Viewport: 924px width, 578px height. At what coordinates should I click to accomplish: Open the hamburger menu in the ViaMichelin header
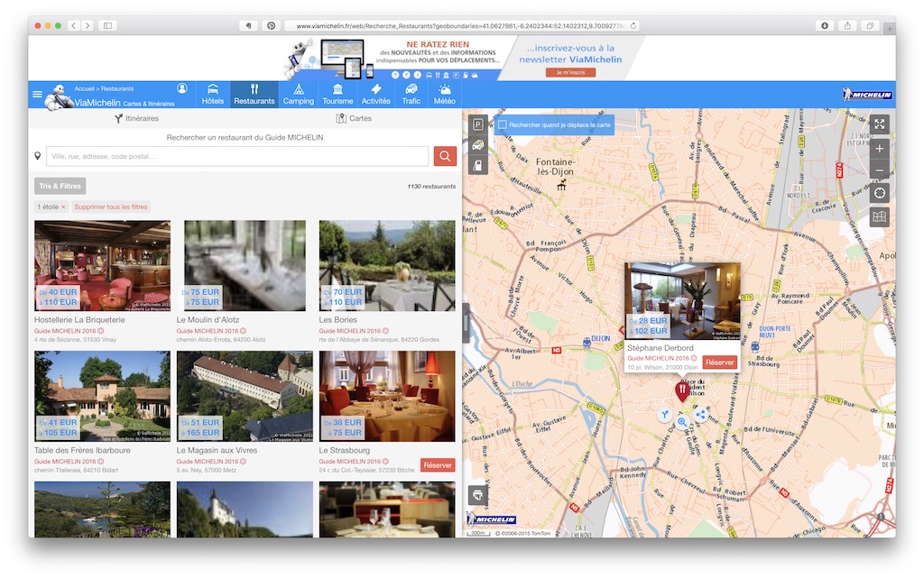(x=37, y=94)
